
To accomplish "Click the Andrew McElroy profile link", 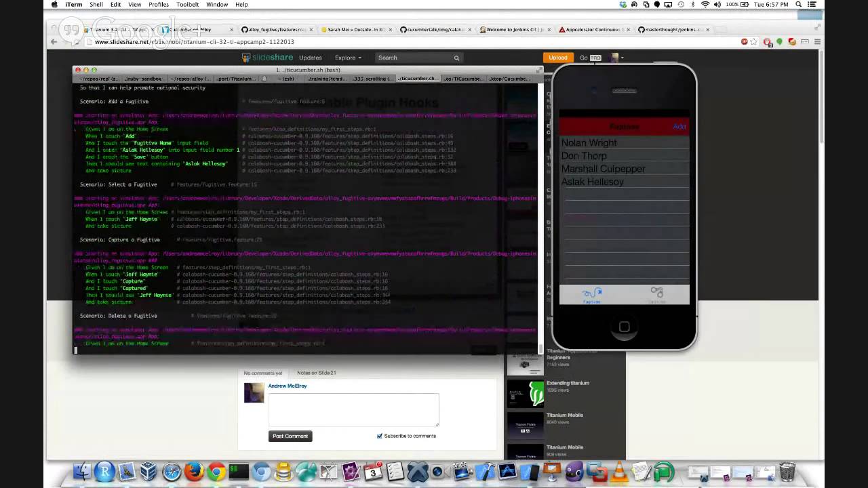I will 288,386.
